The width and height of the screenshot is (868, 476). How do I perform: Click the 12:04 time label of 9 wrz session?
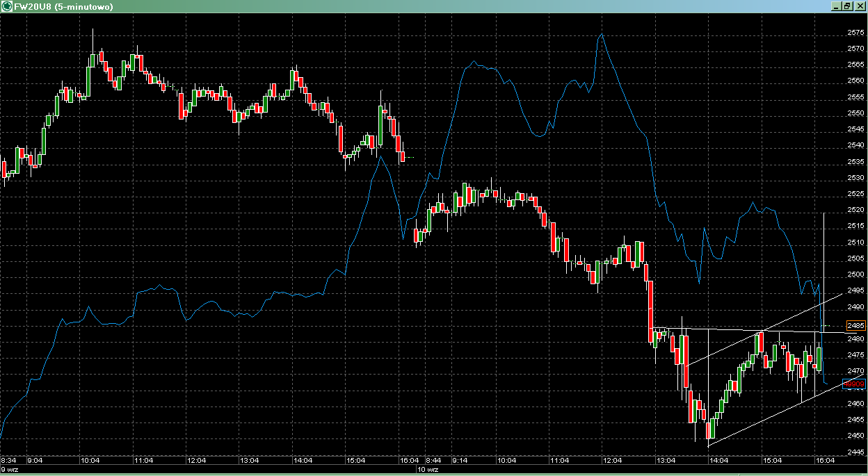pos(196,461)
